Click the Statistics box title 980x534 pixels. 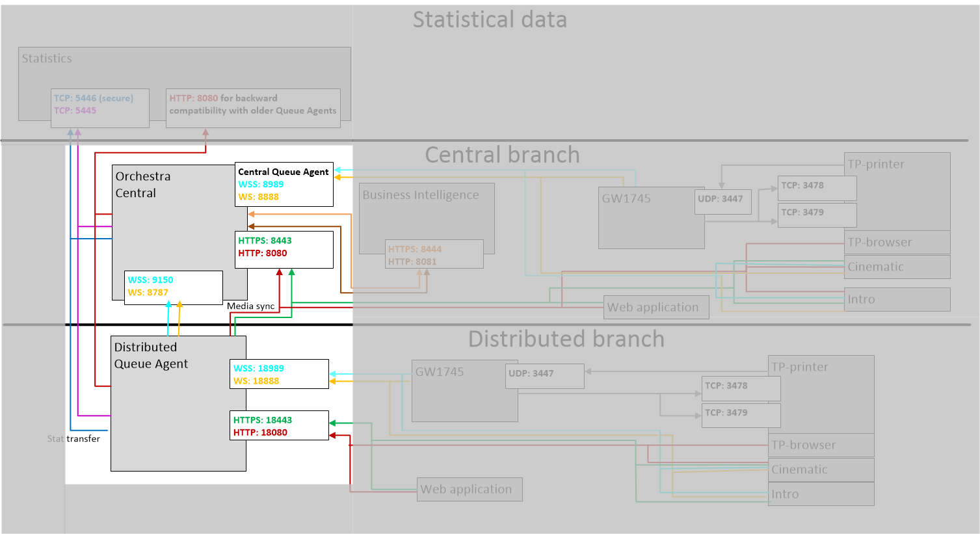tap(47, 59)
